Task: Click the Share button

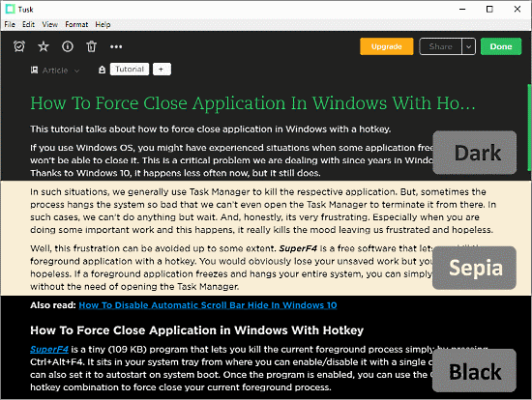Action: 440,46
